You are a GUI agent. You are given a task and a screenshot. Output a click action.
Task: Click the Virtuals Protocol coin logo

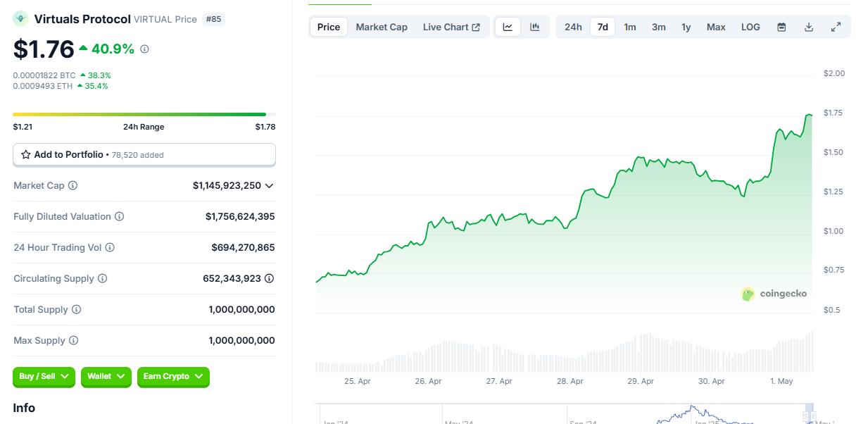click(x=21, y=19)
